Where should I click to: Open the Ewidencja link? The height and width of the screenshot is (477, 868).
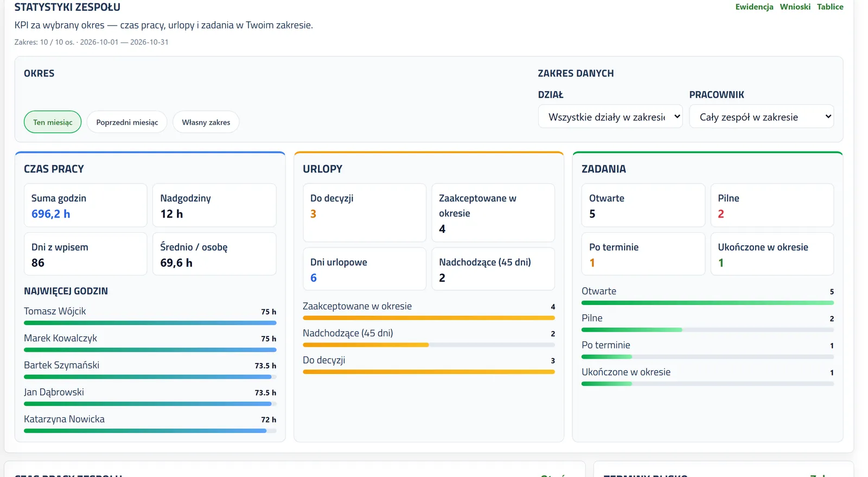point(754,7)
